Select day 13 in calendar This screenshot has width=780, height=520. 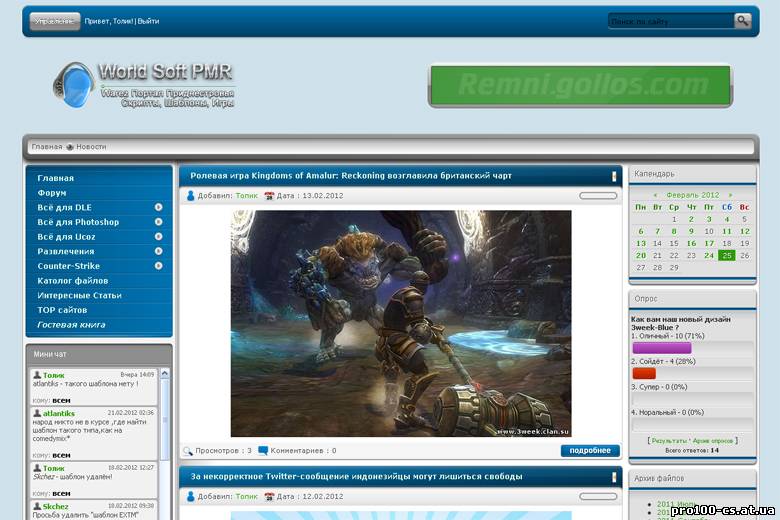[x=641, y=243]
